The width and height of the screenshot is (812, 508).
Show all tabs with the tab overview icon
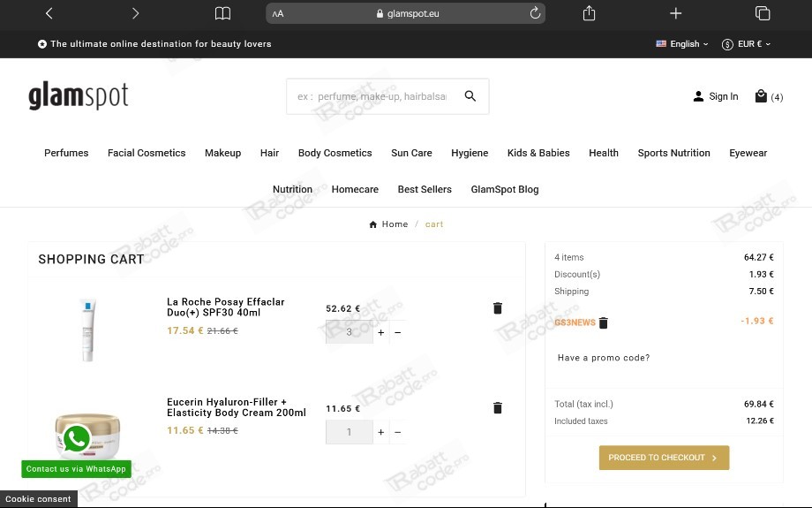[x=763, y=13]
